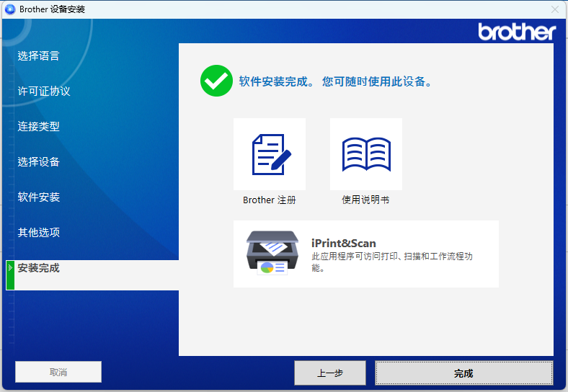Screen dimensions: 568x392
Task: Select the highlighted 安装完成 step
Action: [92, 275]
